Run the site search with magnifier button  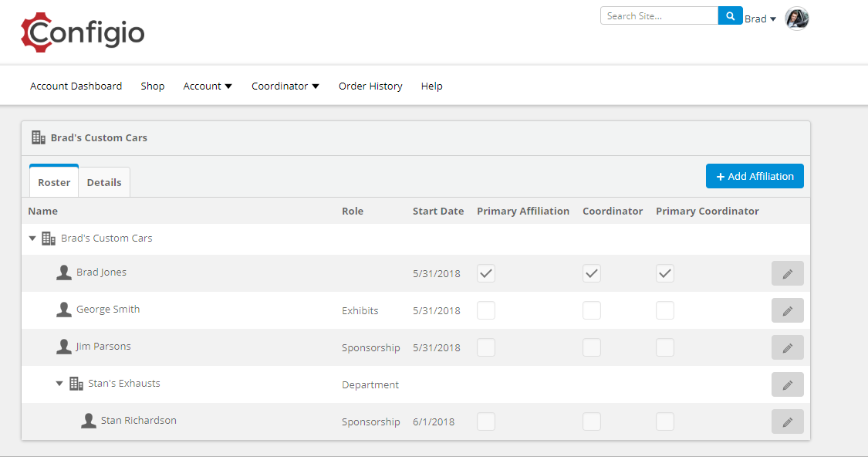tap(729, 15)
